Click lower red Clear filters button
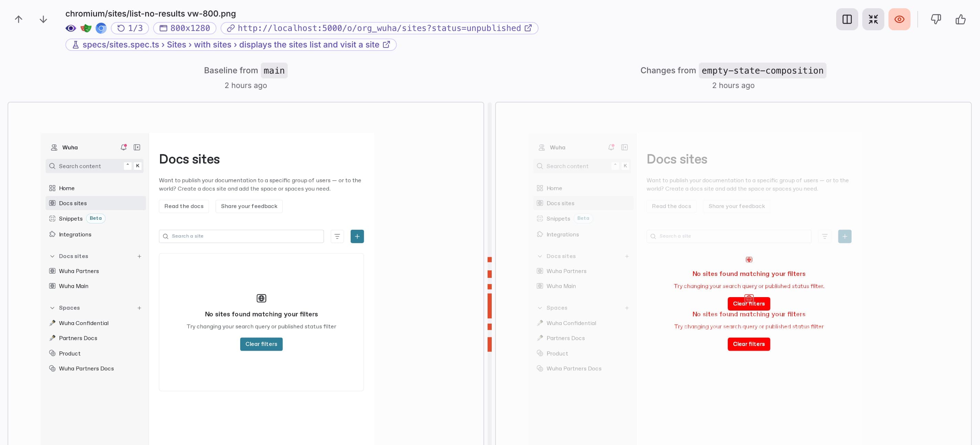This screenshot has height=445, width=980. 749,344
